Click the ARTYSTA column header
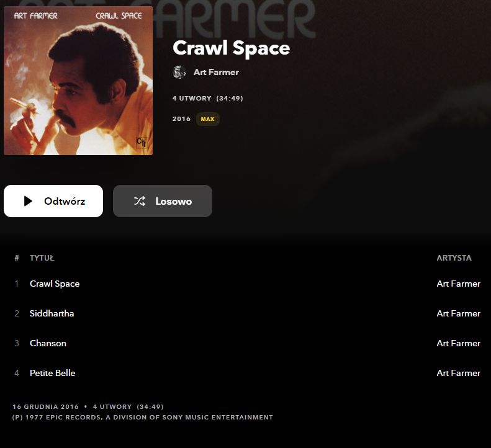Screen dimensions: 491x448 point(454,258)
